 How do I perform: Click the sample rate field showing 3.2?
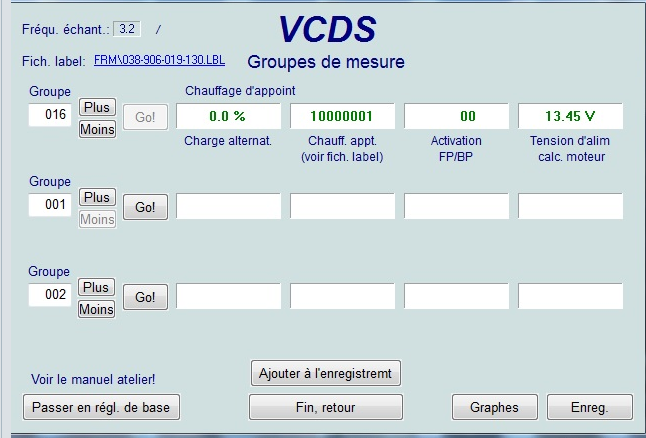[x=127, y=29]
